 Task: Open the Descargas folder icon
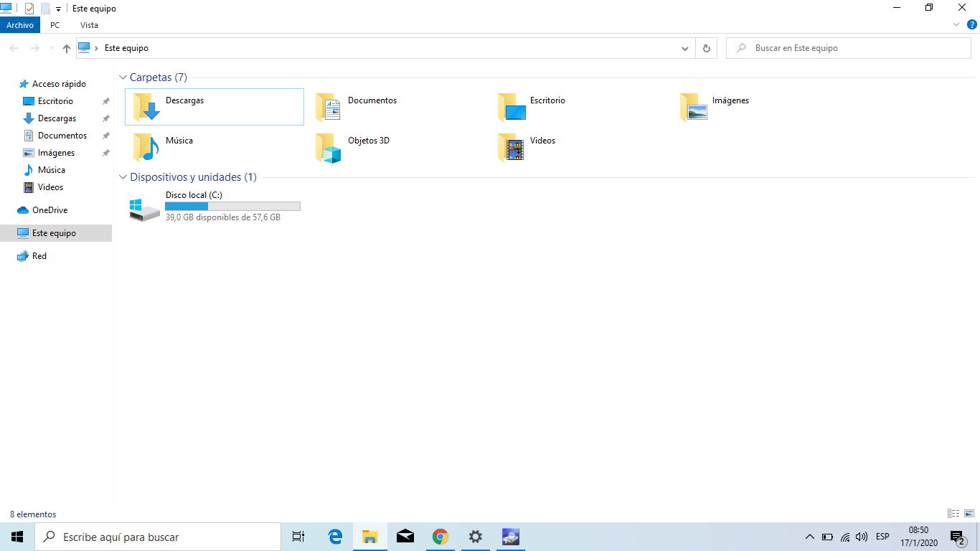click(147, 107)
